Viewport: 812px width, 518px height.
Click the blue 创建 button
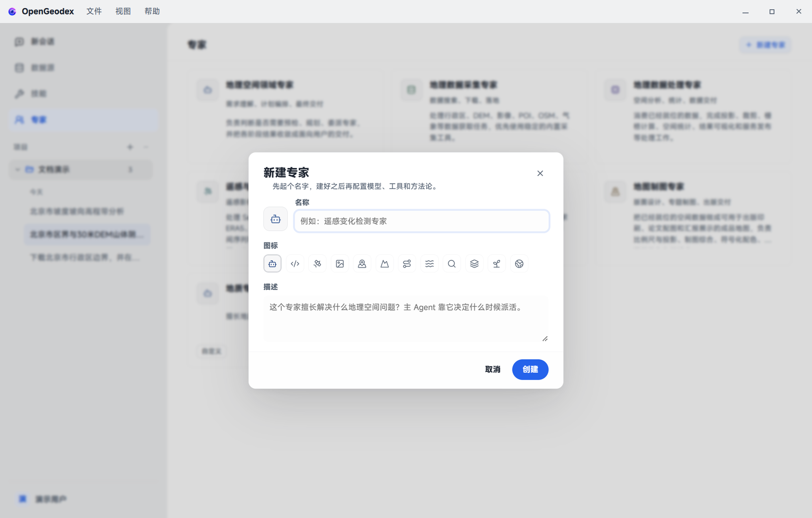530,369
